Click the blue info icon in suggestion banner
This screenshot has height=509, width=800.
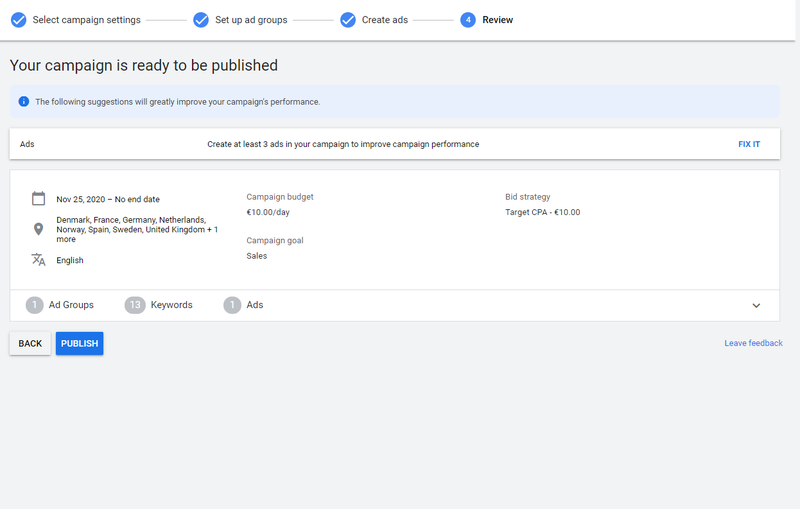click(23, 101)
